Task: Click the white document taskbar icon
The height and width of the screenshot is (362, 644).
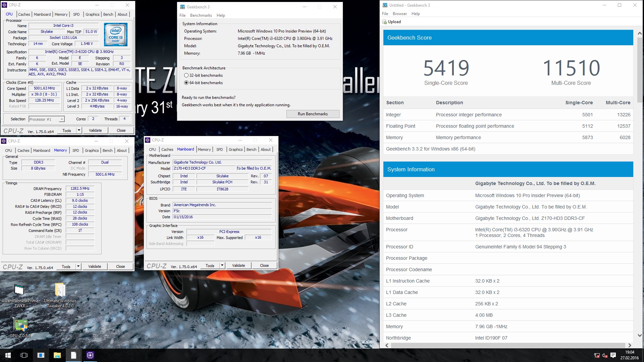Action: tap(73, 355)
